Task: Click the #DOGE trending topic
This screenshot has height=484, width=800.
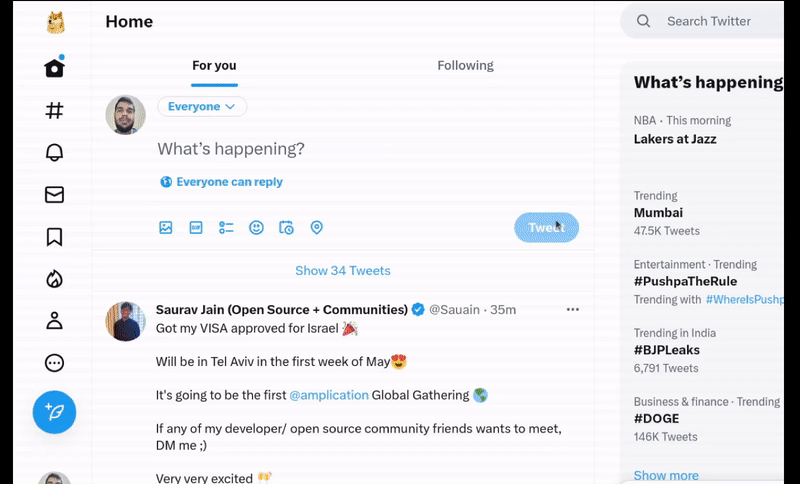Action: point(657,419)
